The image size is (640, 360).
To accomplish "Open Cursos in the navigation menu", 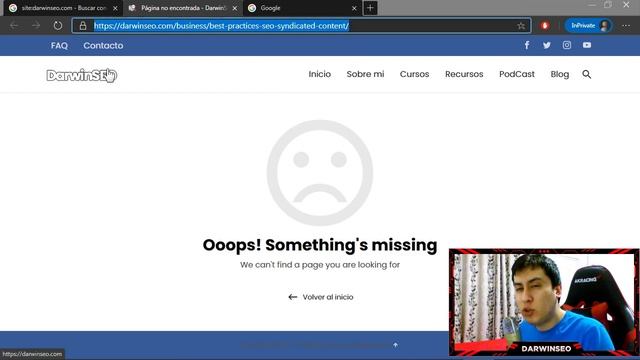I will (x=414, y=74).
